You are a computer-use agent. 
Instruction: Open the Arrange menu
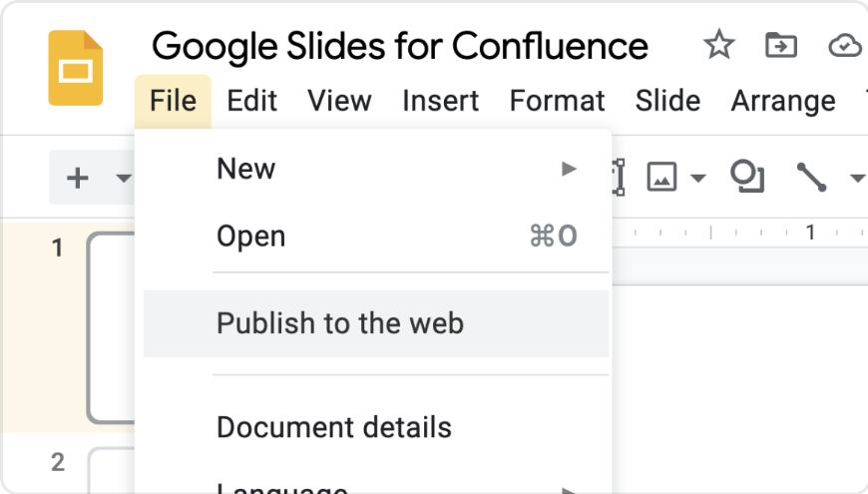[x=782, y=101]
